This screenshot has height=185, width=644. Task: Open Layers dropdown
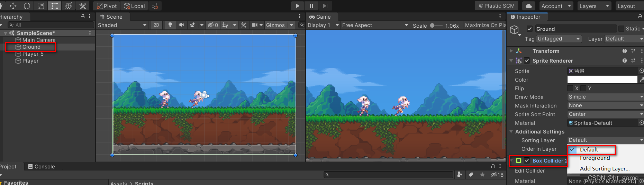(x=594, y=6)
